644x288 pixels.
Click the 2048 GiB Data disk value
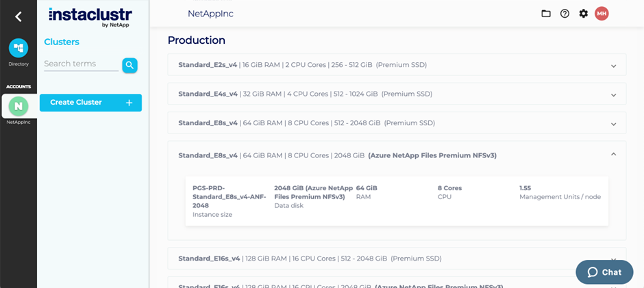[314, 192]
